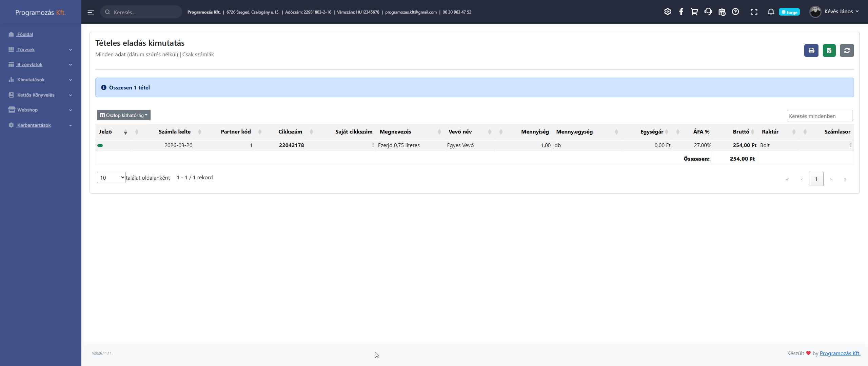This screenshot has width=868, height=366.
Task: Toggle sidebar with hamburger menu icon
Action: pyautogui.click(x=91, y=13)
